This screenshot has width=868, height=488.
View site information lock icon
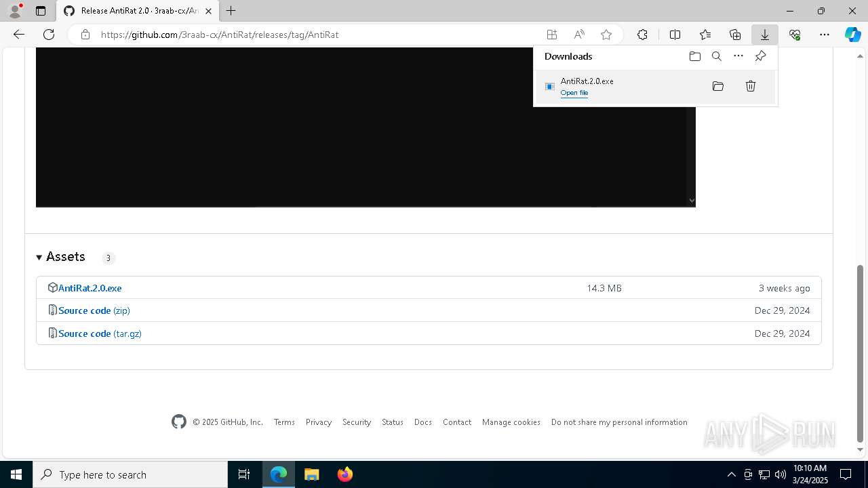point(85,35)
